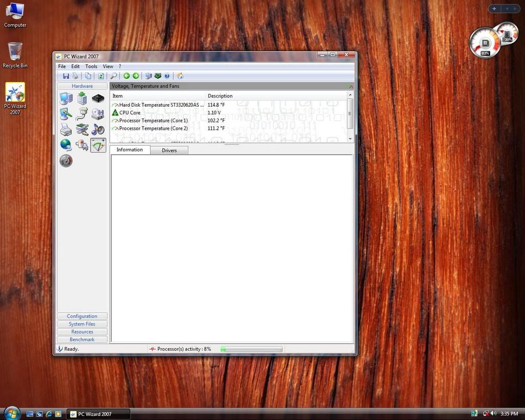Screen dimensions: 525x420
Task: Switch to the Drivers tab
Action: pyautogui.click(x=169, y=150)
